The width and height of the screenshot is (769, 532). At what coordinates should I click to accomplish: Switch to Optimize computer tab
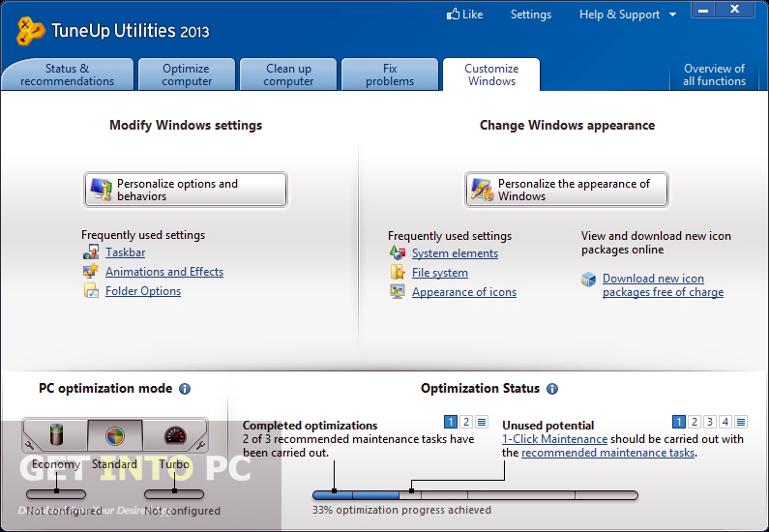coord(187,74)
